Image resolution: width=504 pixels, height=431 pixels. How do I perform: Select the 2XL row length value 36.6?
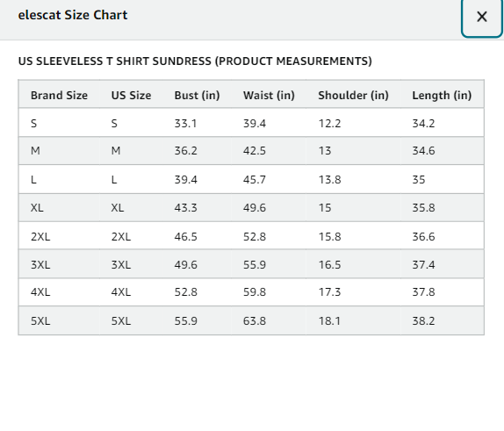point(423,237)
